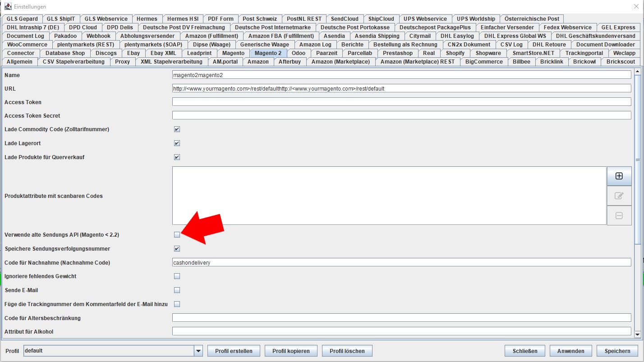Open the Odoo tab
The height and width of the screenshot is (362, 644).
[x=299, y=53]
